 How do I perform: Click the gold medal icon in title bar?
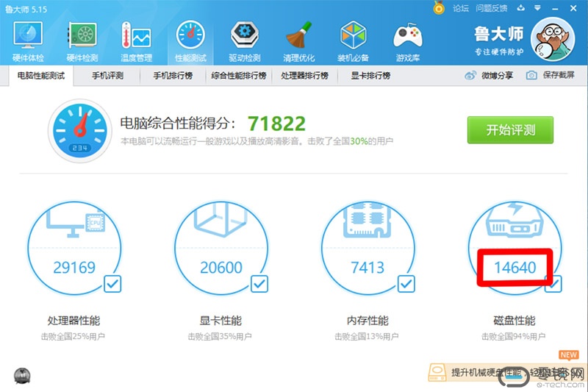click(x=439, y=7)
